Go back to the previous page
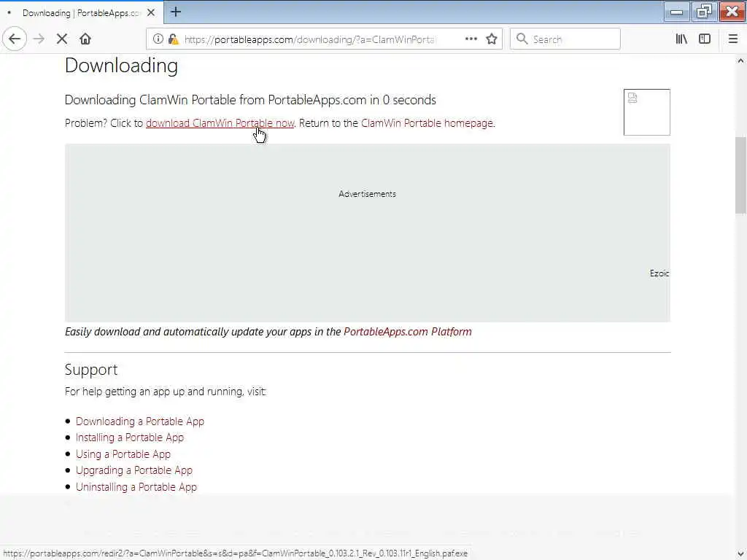 15,39
